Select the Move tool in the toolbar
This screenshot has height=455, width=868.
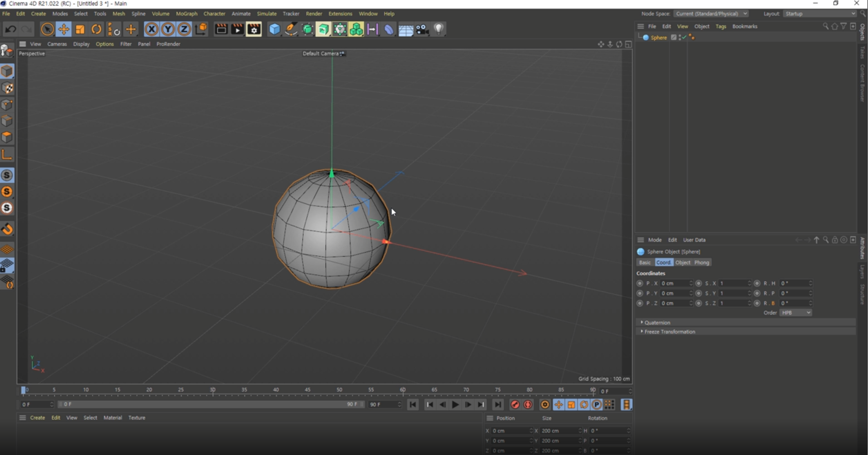coord(64,29)
